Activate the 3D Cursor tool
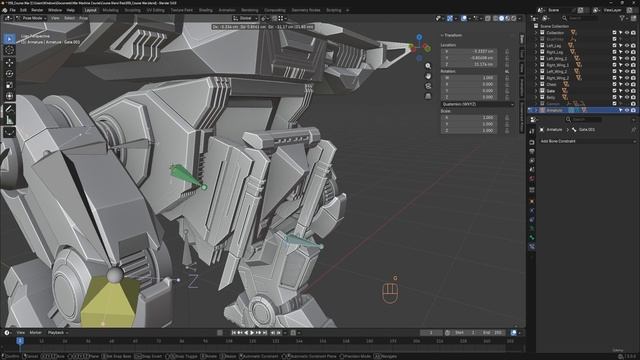Screen dimensions: 640x360 tap(9, 50)
